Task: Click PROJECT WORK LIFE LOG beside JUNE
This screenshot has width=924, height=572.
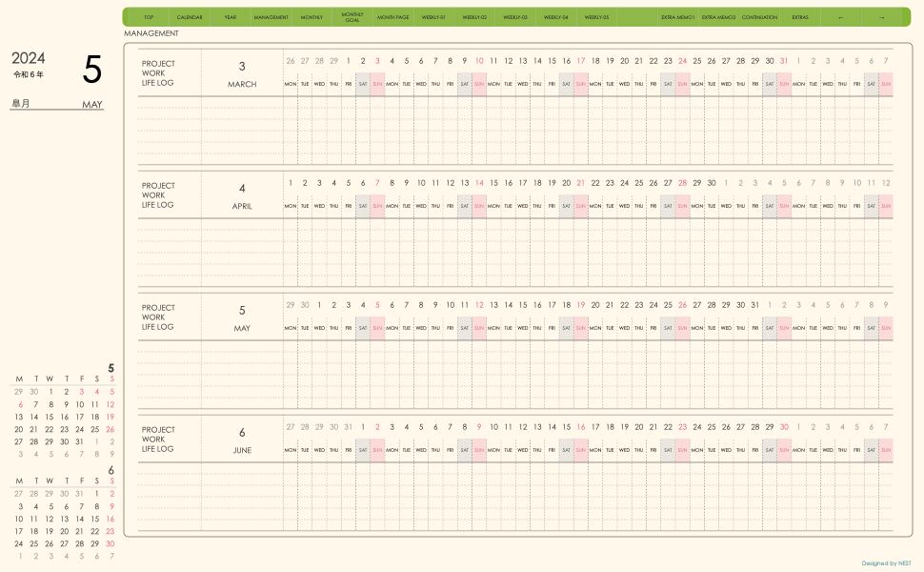Action: click(158, 439)
